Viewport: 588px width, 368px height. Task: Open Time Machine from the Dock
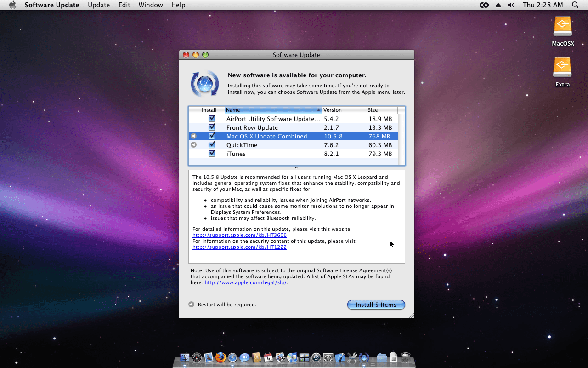tap(316, 357)
